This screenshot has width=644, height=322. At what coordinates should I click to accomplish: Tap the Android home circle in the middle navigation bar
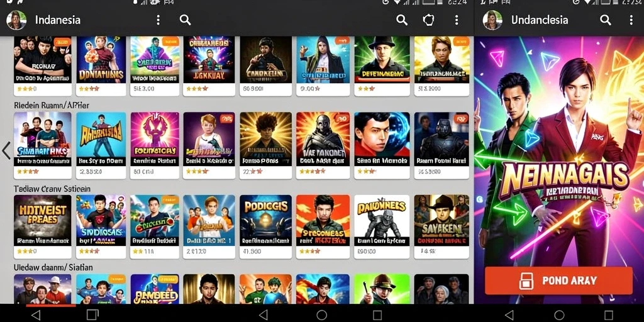coord(321,315)
